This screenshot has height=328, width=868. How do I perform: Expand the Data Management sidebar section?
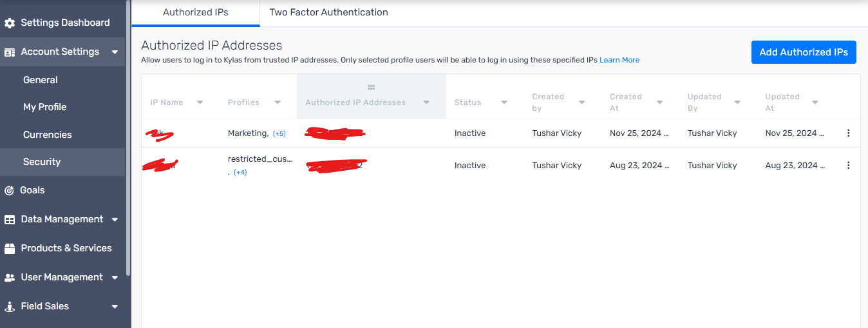click(x=115, y=220)
